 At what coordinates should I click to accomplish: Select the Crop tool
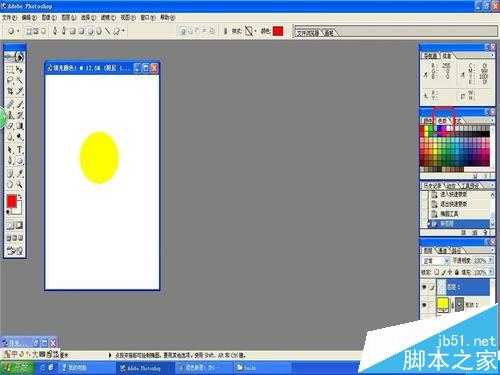click(x=10, y=91)
